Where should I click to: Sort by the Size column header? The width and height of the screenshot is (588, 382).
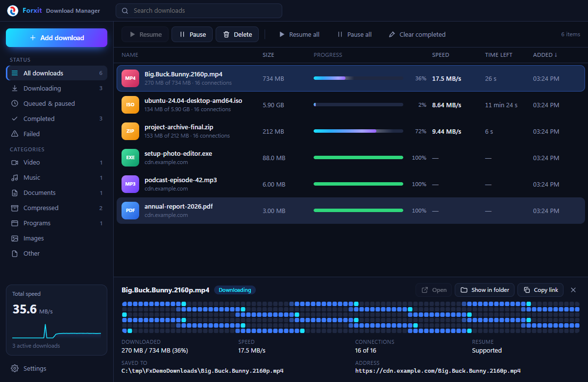click(269, 55)
